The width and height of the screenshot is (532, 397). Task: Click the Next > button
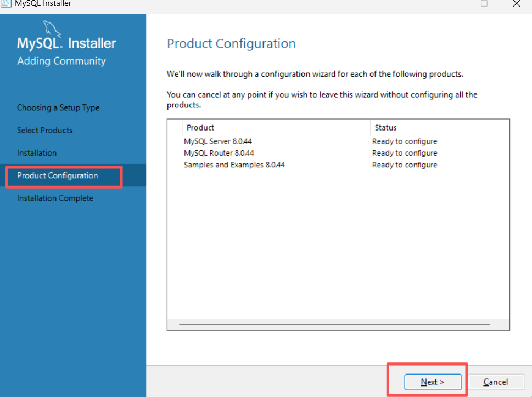point(433,382)
